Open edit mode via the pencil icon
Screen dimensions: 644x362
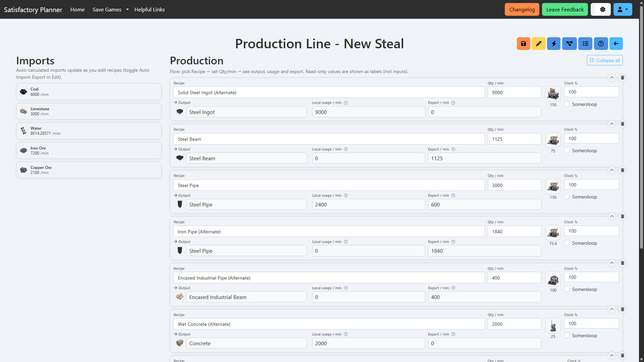pos(539,44)
